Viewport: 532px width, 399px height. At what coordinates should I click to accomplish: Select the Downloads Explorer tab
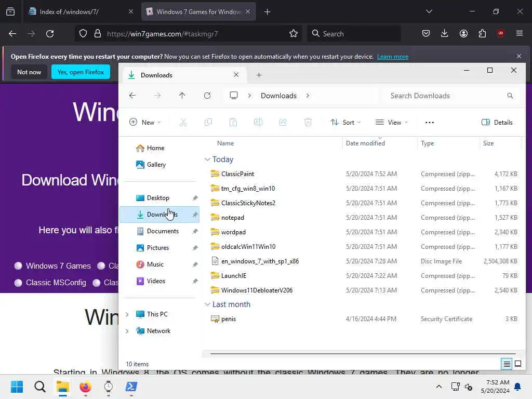tap(183, 75)
